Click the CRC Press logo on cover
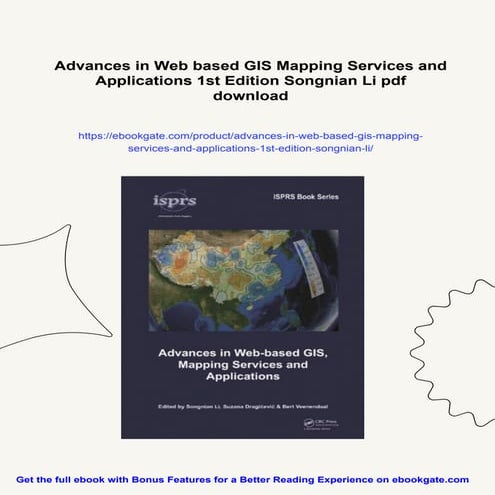495x495 pixels. tap(321, 424)
